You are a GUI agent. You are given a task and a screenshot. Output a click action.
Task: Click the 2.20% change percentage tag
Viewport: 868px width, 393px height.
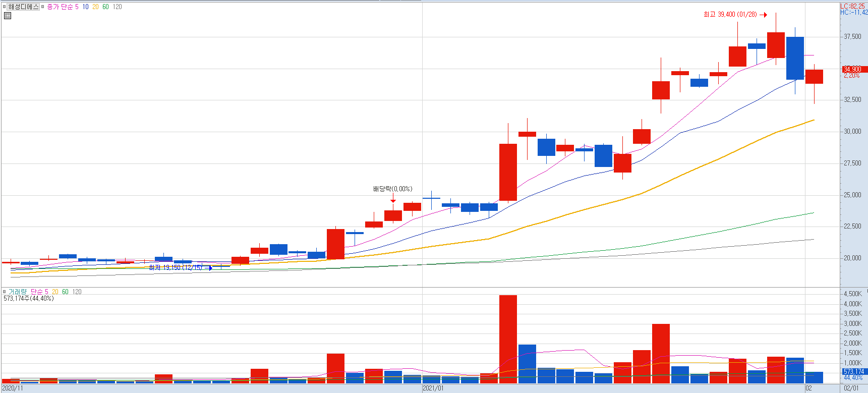click(851, 76)
